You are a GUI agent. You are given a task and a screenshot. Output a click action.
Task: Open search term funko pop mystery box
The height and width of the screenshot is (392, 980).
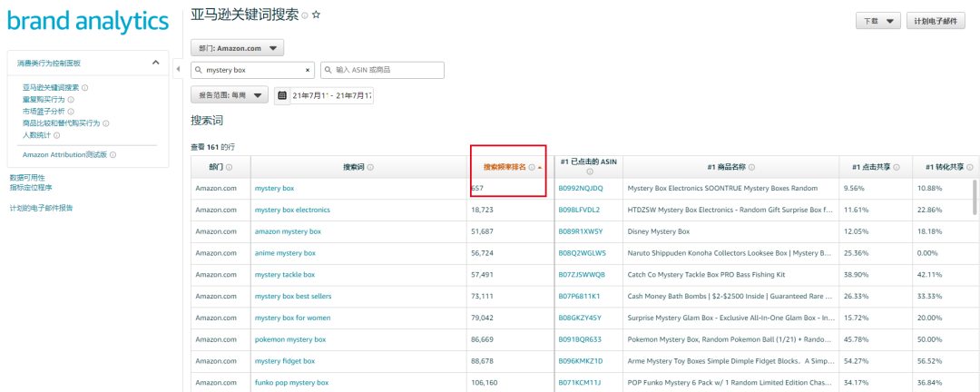pos(292,383)
